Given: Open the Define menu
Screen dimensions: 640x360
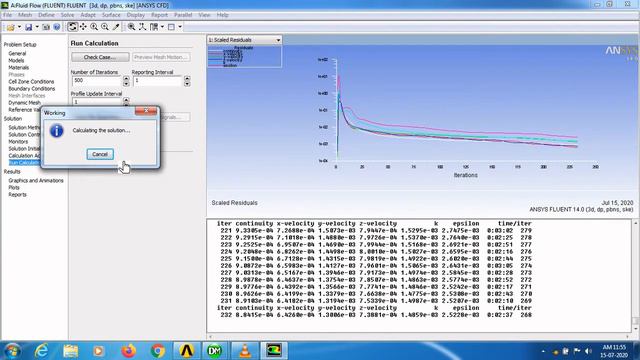Looking at the screenshot, I should (46, 15).
